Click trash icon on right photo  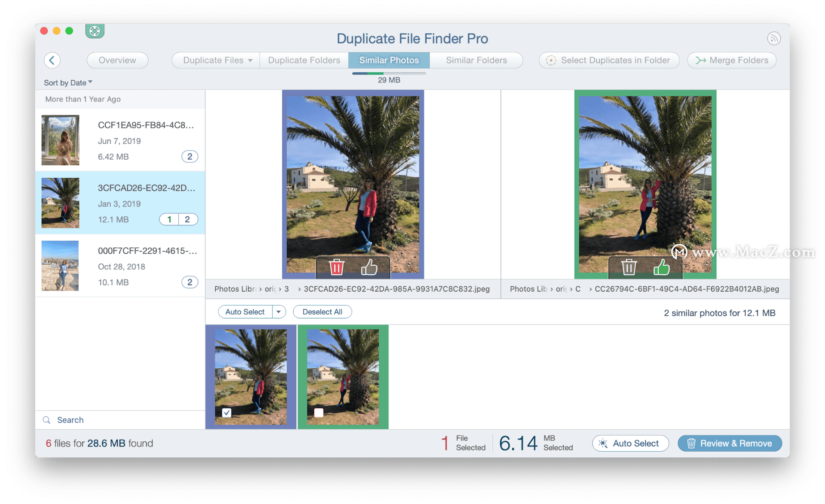click(x=629, y=267)
